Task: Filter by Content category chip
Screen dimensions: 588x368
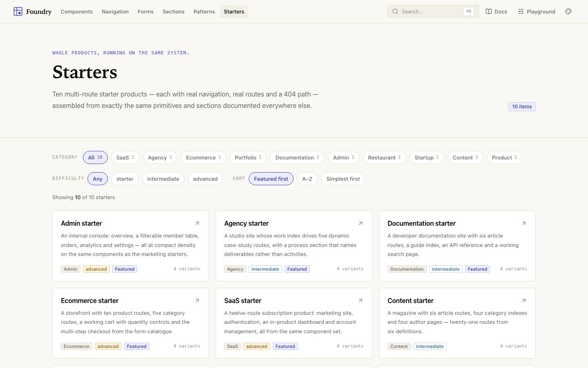Action: [x=465, y=157]
